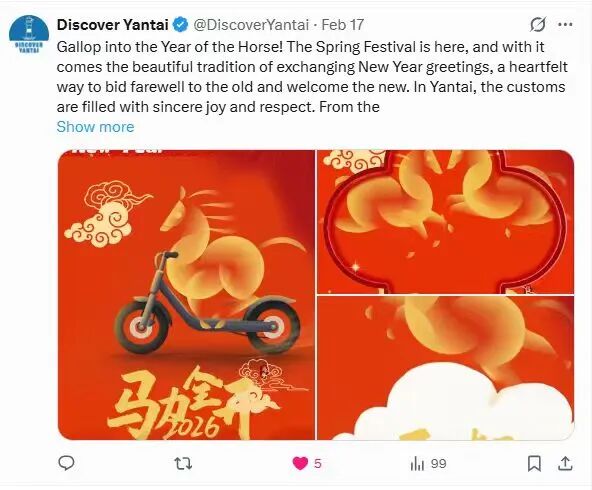Click the like count number 5
The image size is (592, 490).
tap(318, 464)
